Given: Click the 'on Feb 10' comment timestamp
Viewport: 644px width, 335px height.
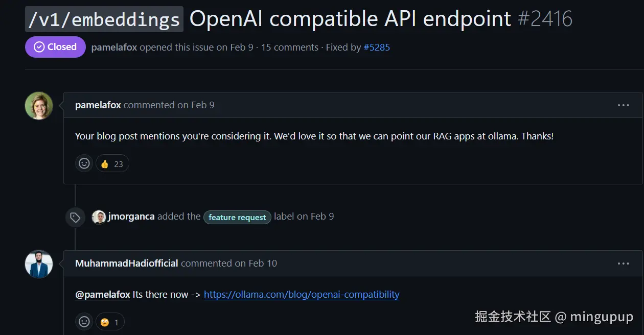Looking at the screenshot, I should (x=256, y=264).
